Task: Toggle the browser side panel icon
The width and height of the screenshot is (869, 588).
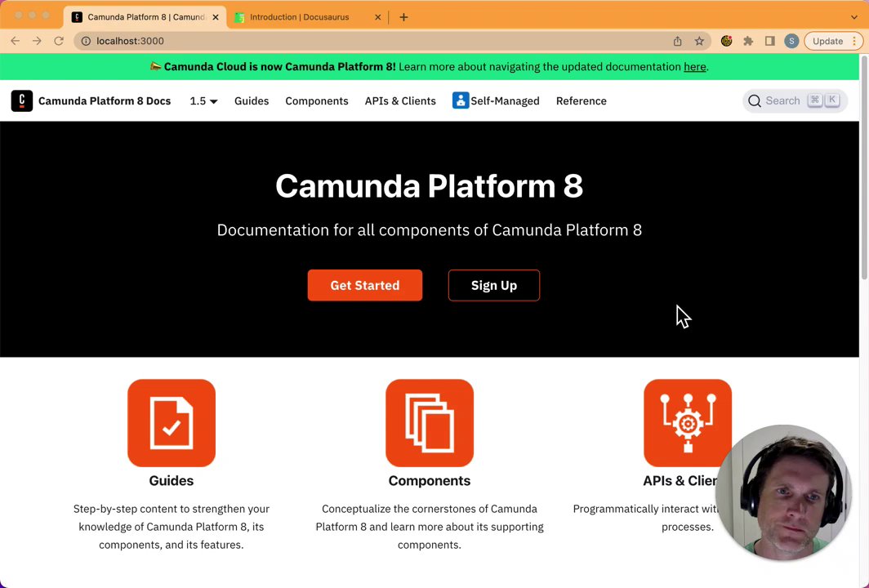Action: [770, 41]
